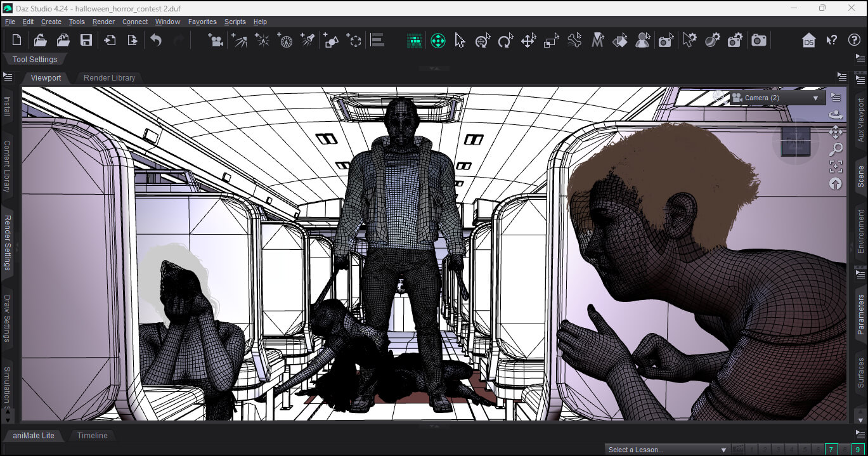This screenshot has width=868, height=456.
Task: Click the Export file icon
Action: click(x=133, y=41)
